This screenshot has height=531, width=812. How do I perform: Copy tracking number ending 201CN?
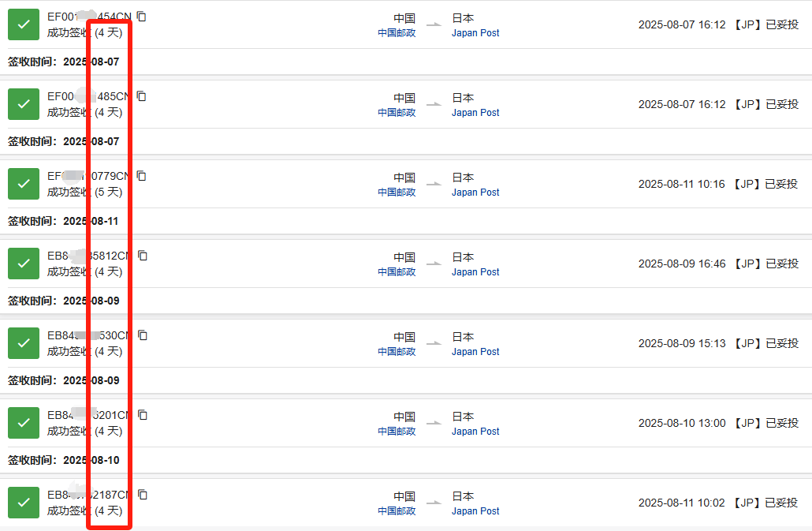click(143, 416)
